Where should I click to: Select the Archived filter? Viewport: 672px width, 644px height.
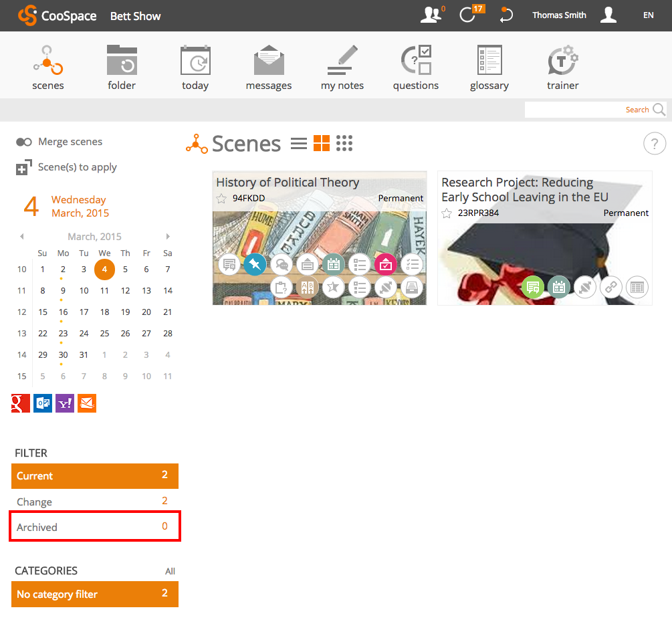(95, 526)
